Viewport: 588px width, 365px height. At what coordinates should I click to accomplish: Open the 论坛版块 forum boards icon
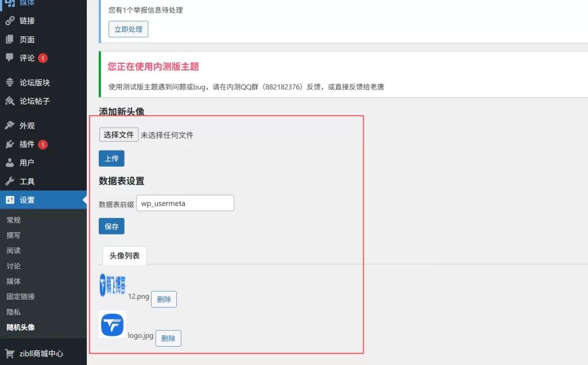click(x=10, y=82)
